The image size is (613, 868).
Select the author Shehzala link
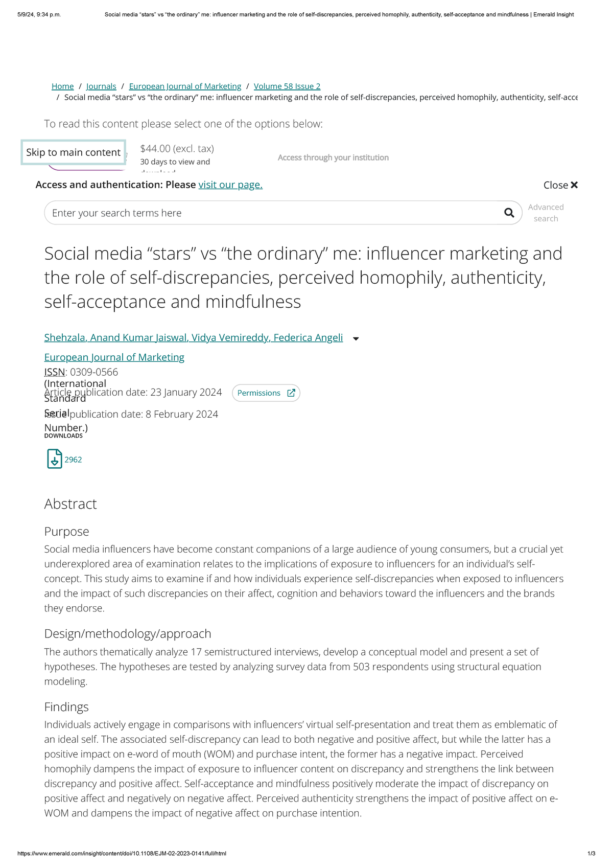tap(64, 337)
